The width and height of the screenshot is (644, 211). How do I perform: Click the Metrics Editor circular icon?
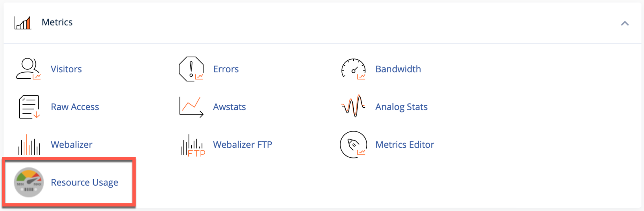pyautogui.click(x=353, y=144)
